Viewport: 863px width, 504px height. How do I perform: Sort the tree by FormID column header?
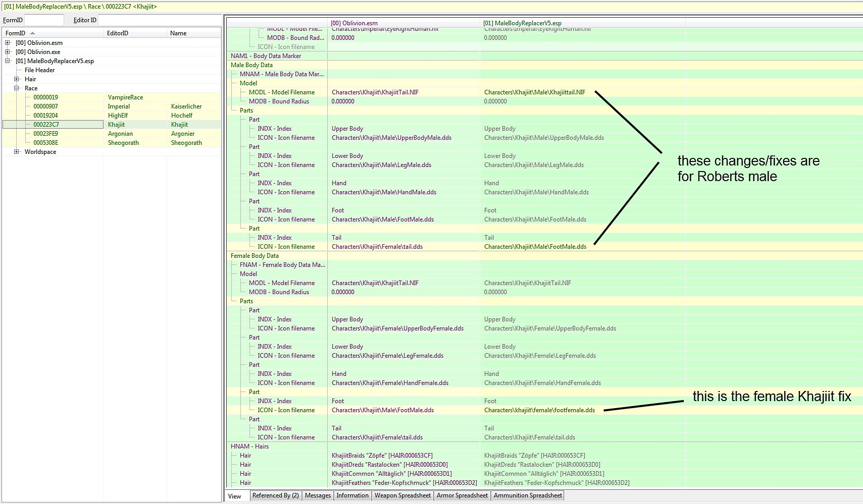coord(53,33)
